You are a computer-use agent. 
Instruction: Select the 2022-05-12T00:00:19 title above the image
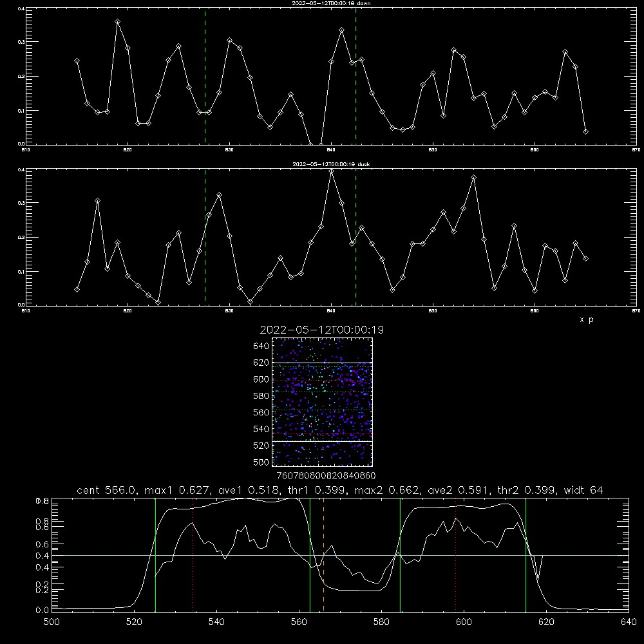pyautogui.click(x=322, y=330)
